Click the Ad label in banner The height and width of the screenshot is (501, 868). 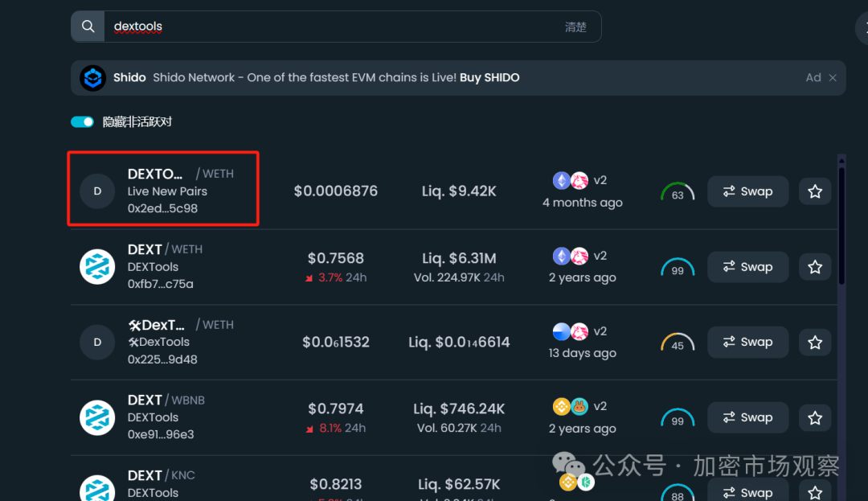813,77
